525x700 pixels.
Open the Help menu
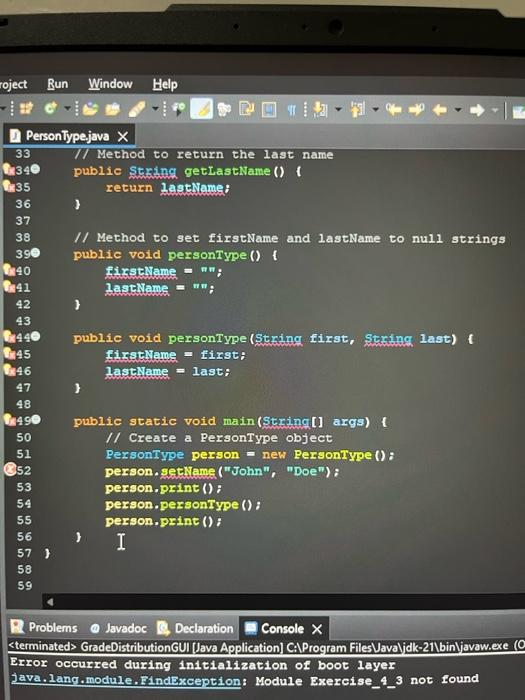coord(165,84)
